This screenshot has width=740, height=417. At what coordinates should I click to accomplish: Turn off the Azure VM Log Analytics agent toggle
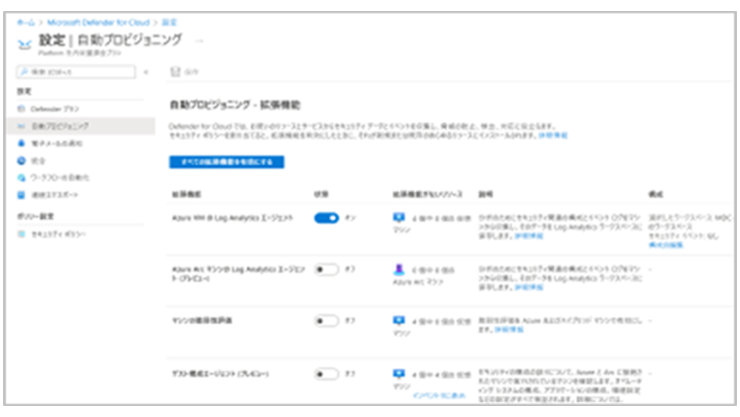[x=326, y=218]
